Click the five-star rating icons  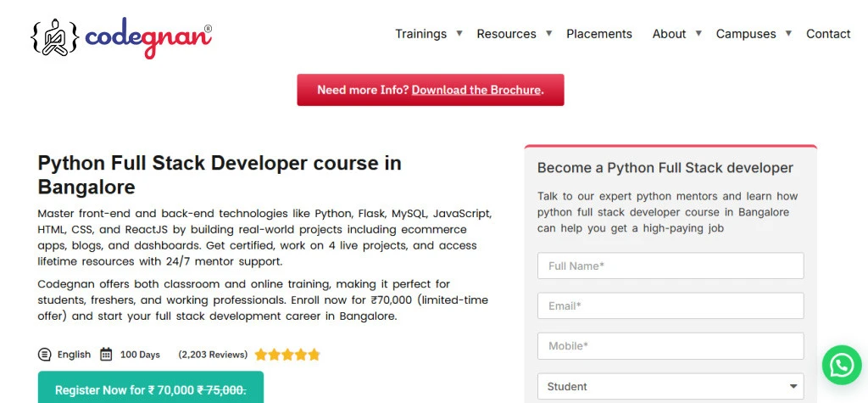[287, 355]
